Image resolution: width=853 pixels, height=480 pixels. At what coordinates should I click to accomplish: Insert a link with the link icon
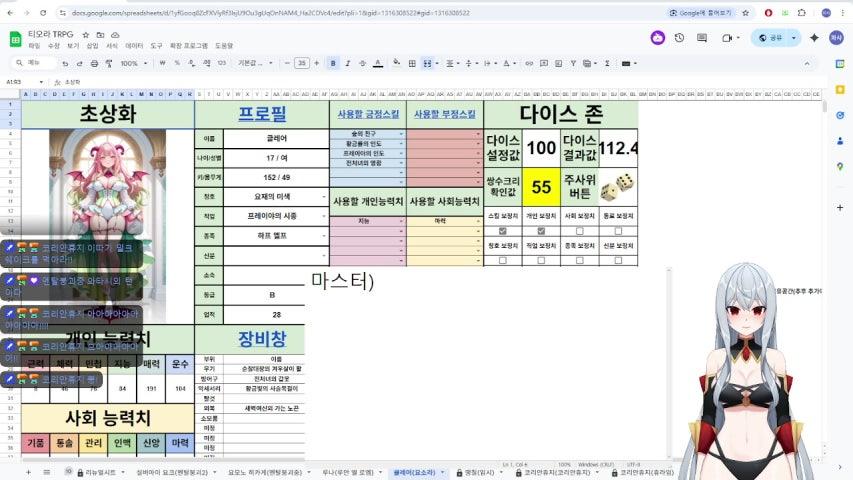pyautogui.click(x=529, y=64)
